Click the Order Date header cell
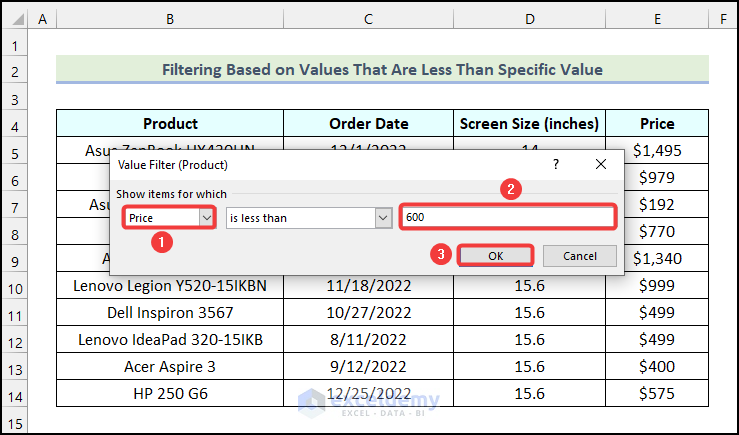 [x=368, y=124]
